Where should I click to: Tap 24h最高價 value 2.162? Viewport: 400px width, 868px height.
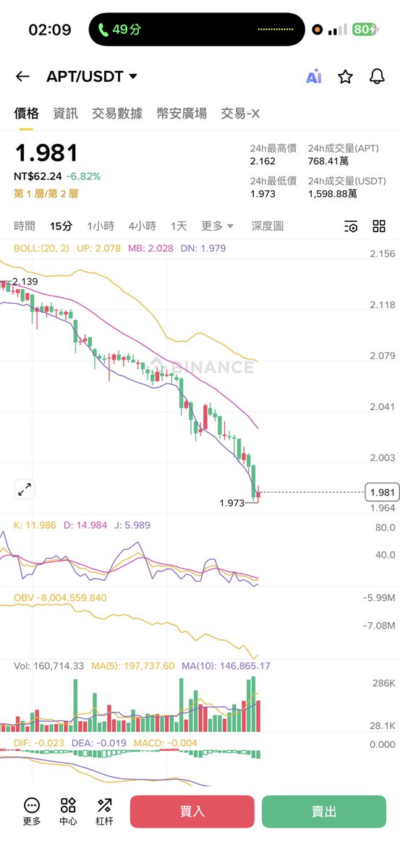pyautogui.click(x=263, y=161)
